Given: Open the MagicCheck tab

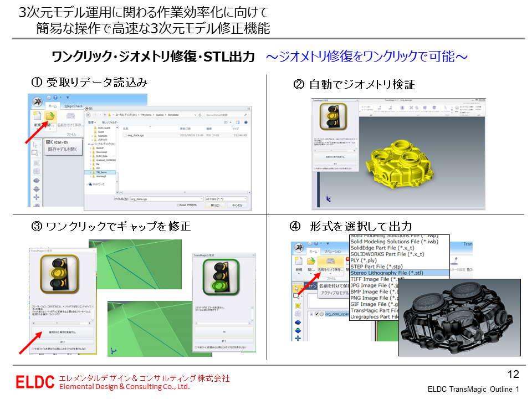Looking at the screenshot, I should pyautogui.click(x=74, y=106).
